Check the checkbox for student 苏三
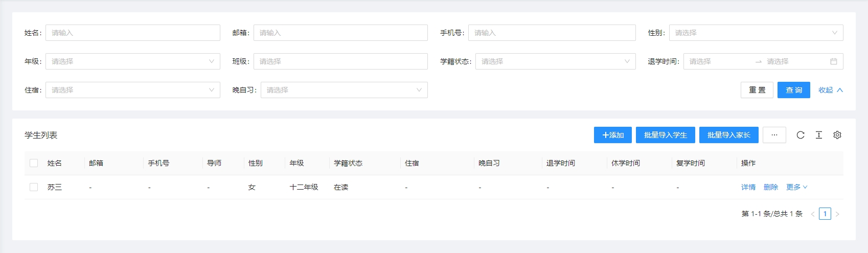This screenshot has width=868, height=253. 34,187
